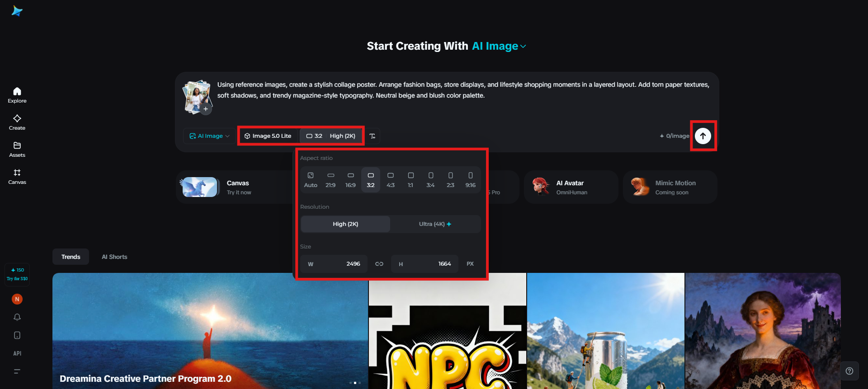Select the 16:9 aspect ratio
868x389 pixels.
pos(350,179)
